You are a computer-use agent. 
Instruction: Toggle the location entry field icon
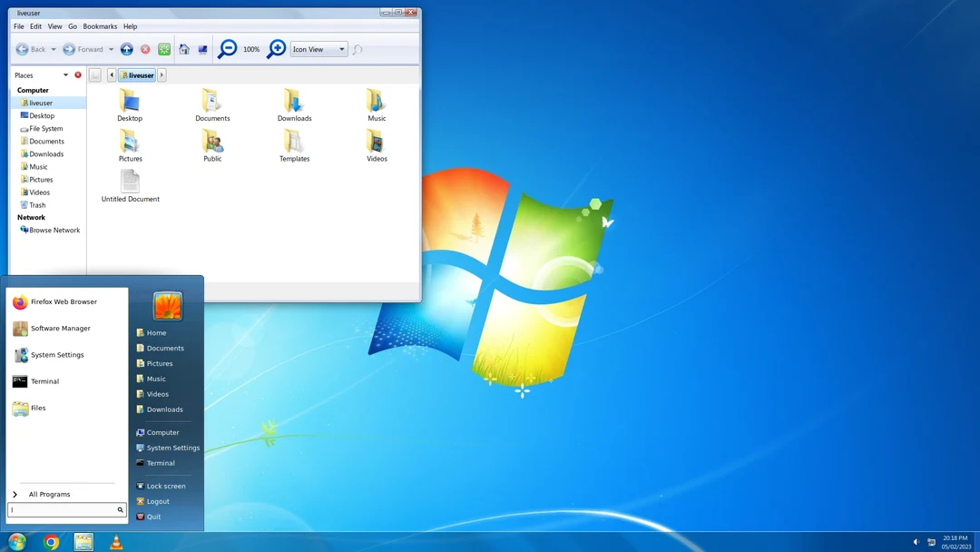(x=95, y=74)
